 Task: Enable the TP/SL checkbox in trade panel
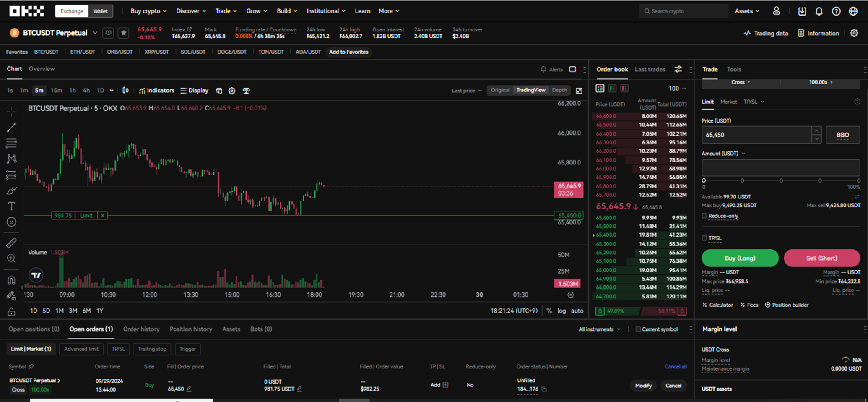(x=704, y=238)
